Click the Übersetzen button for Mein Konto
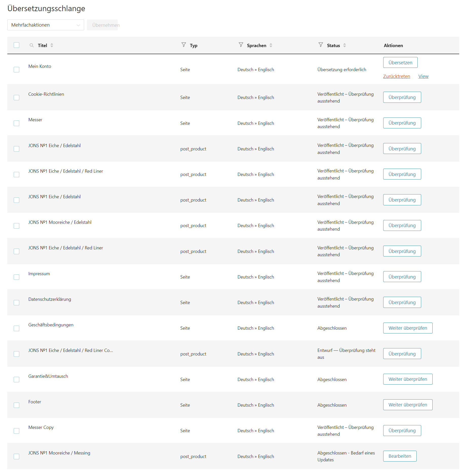 (400, 63)
